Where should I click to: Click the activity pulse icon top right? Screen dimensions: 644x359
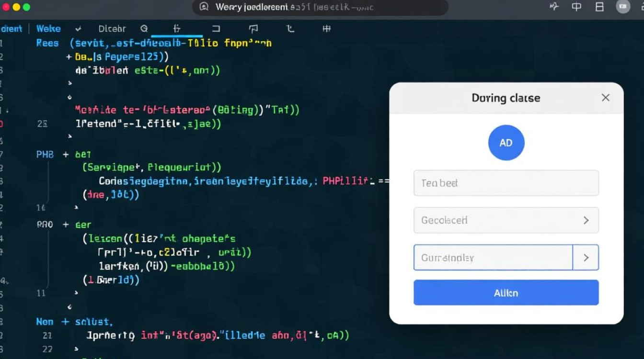coord(554,7)
